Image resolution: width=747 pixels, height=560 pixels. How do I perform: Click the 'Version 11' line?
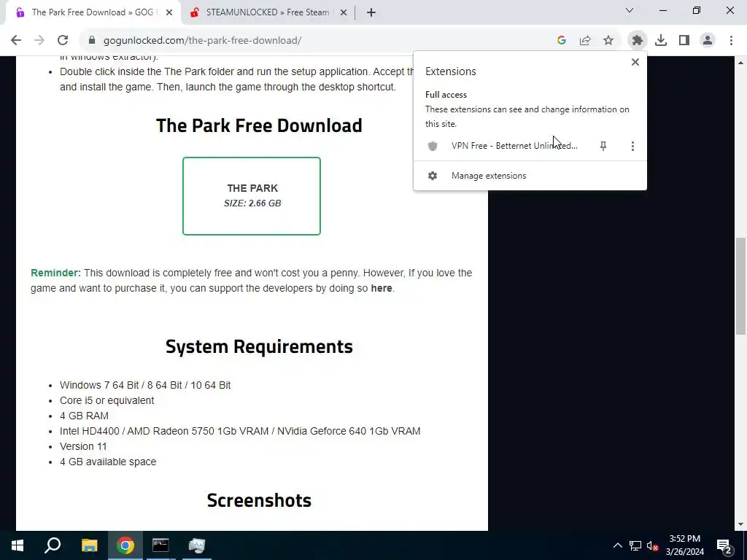[x=83, y=446]
